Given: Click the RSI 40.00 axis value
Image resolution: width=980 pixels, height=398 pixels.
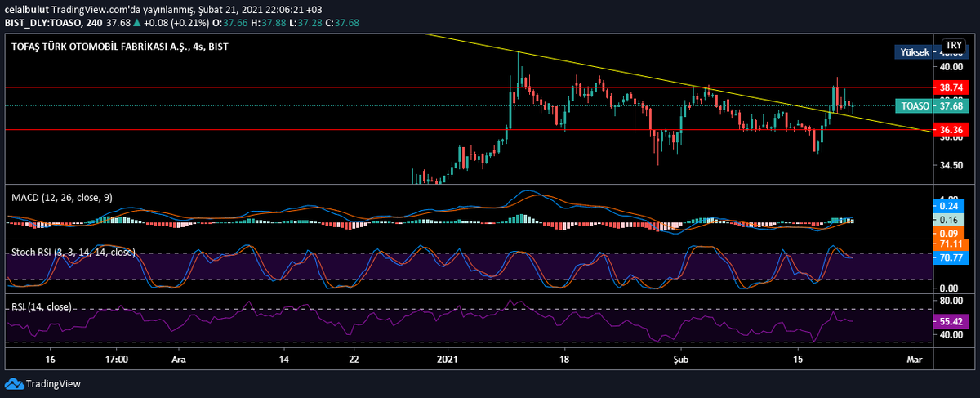Looking at the screenshot, I should [x=951, y=334].
